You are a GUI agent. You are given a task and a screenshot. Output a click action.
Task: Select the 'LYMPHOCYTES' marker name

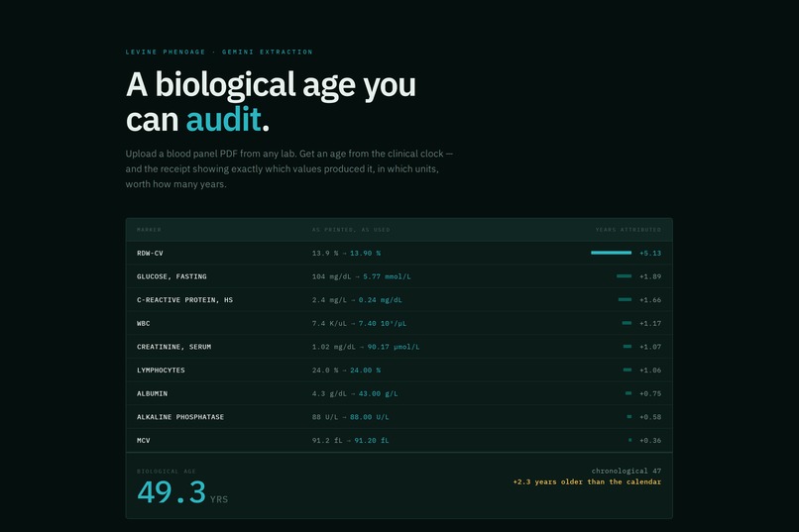pos(161,371)
